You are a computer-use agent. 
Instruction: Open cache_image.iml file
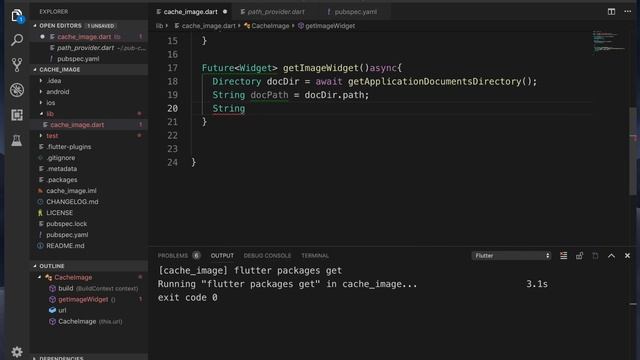(71, 191)
